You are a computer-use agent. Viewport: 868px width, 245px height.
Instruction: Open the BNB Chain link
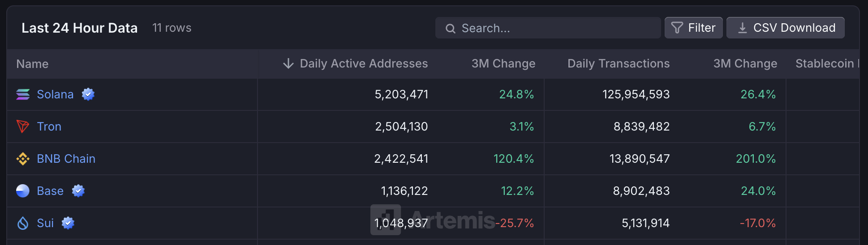click(x=66, y=159)
